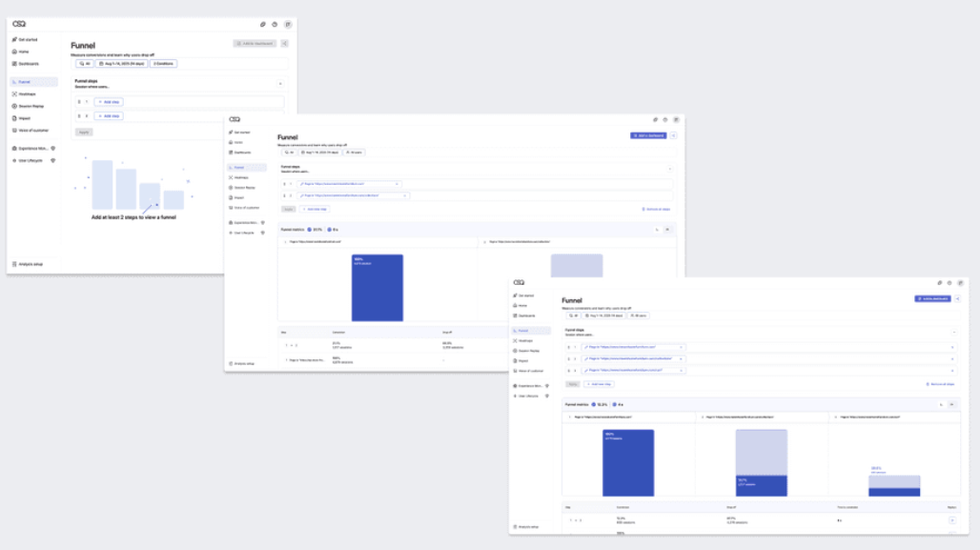Click Remove all steps in three-step funnel window
Screen dimensions: 980x550
pyautogui.click(x=940, y=384)
